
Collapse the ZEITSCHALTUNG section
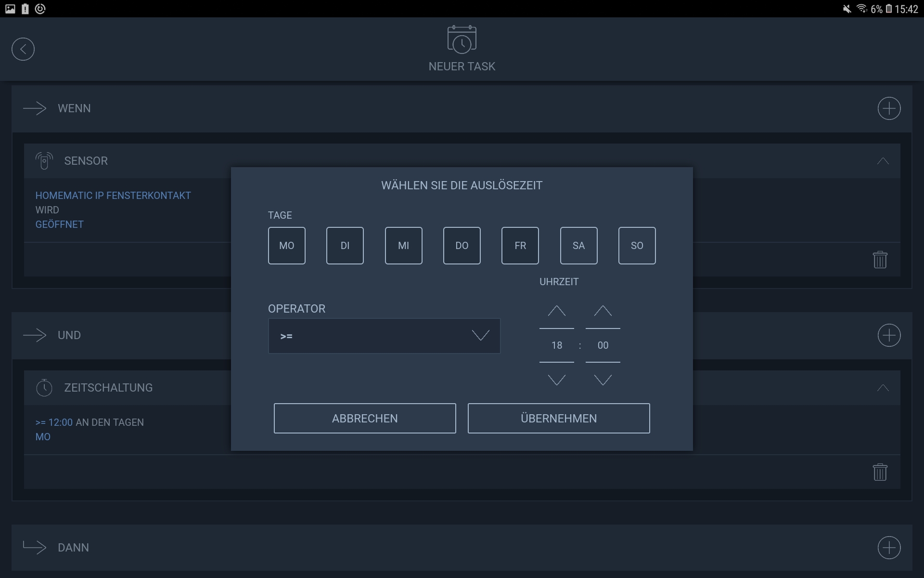[883, 388]
